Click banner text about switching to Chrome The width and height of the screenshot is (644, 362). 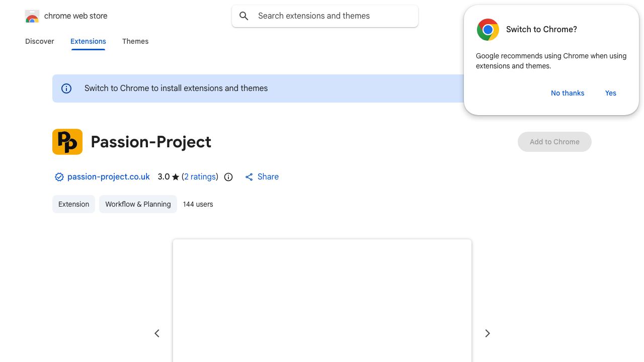(176, 88)
